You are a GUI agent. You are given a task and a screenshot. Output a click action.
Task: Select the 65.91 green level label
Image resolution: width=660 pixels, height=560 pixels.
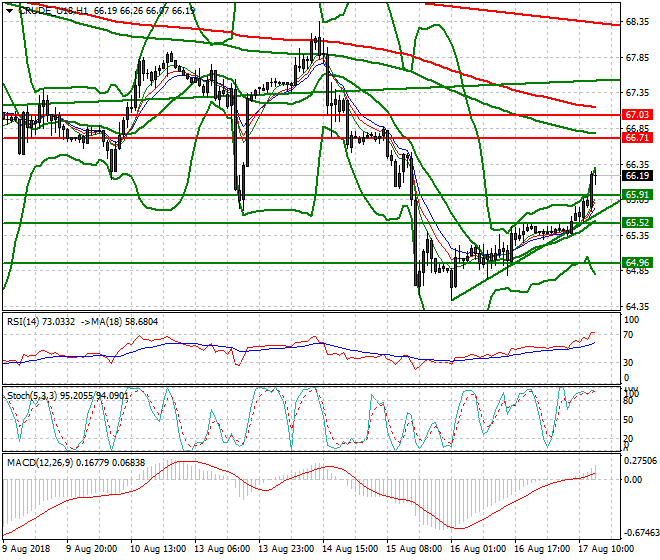637,195
